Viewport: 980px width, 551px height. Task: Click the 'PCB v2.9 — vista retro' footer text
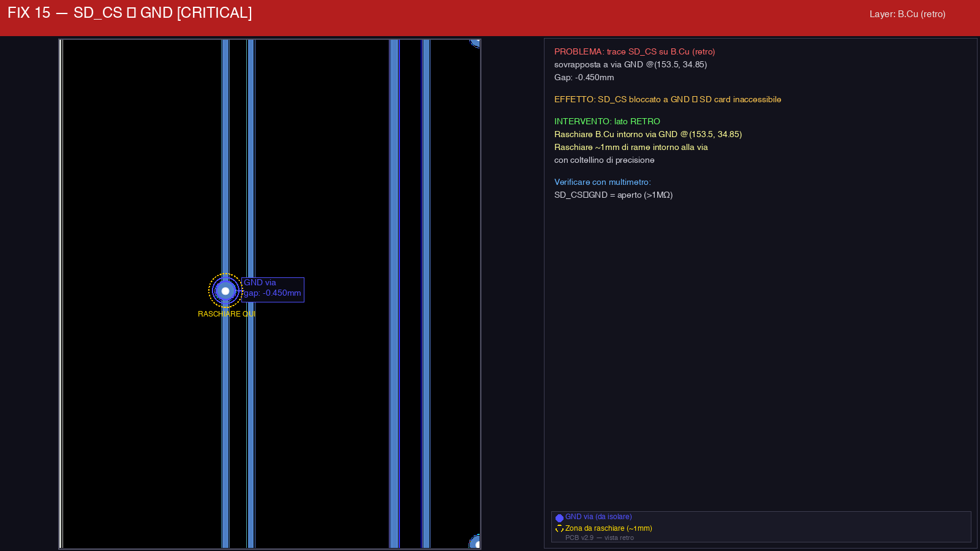[599, 538]
